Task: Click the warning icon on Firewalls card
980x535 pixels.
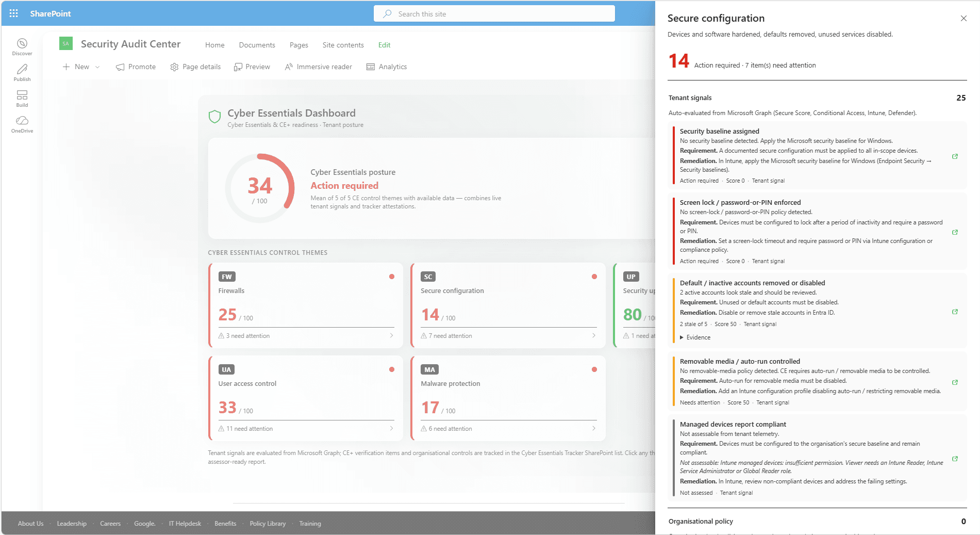Action: click(221, 336)
